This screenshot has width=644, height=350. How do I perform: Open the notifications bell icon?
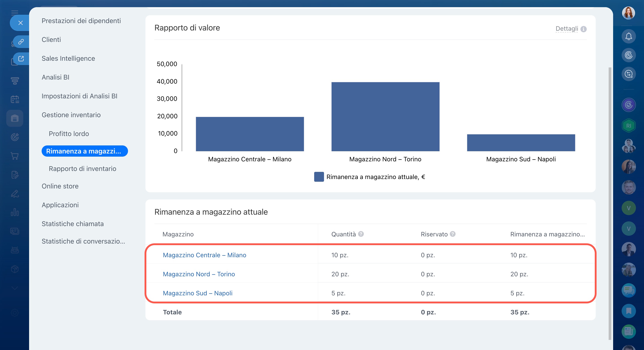point(628,37)
